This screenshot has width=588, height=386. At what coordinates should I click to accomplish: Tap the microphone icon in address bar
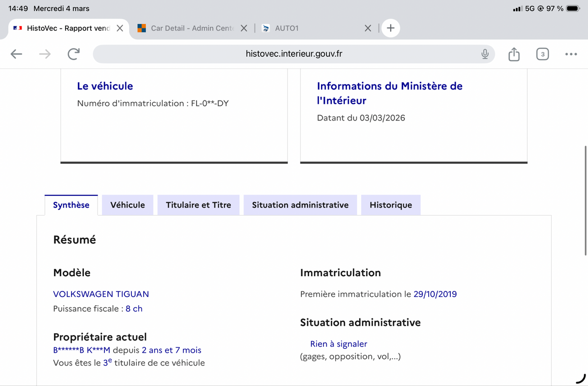[485, 54]
